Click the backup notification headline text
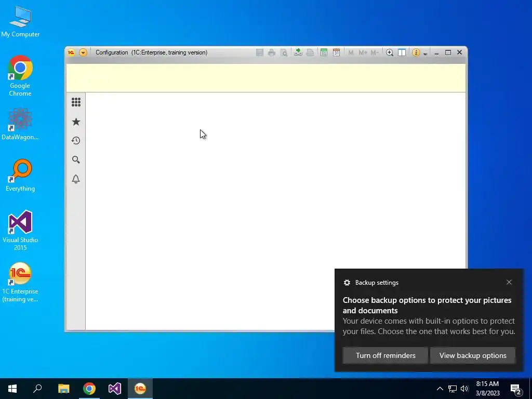 pyautogui.click(x=427, y=305)
